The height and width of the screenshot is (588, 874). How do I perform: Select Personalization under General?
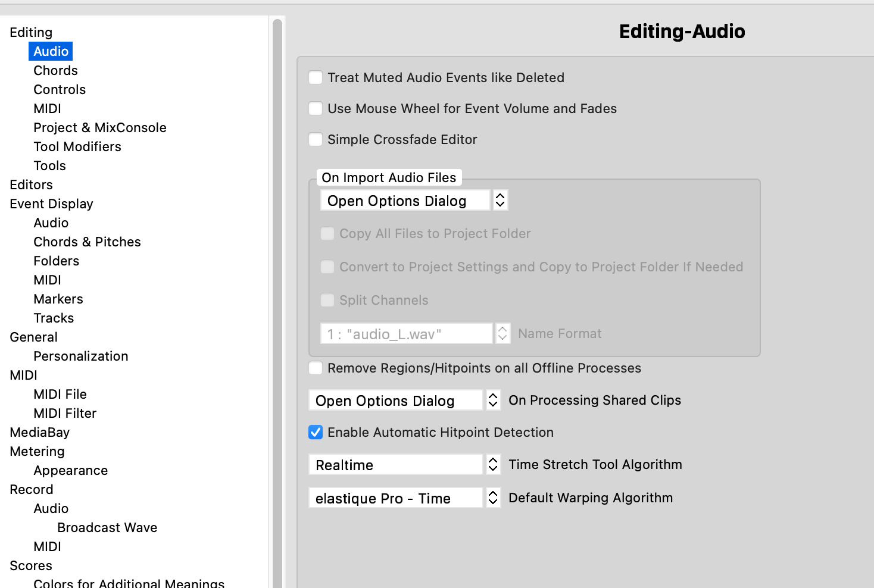click(x=80, y=356)
